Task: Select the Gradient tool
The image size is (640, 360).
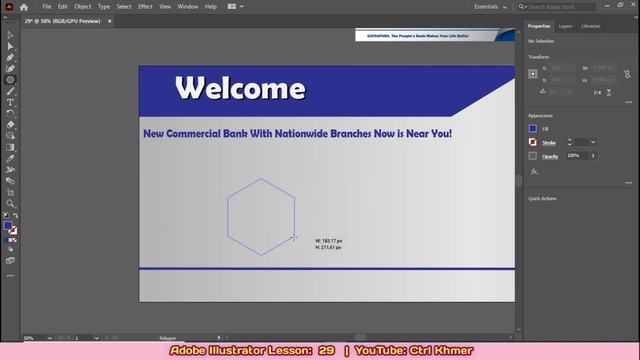Action: click(10, 147)
